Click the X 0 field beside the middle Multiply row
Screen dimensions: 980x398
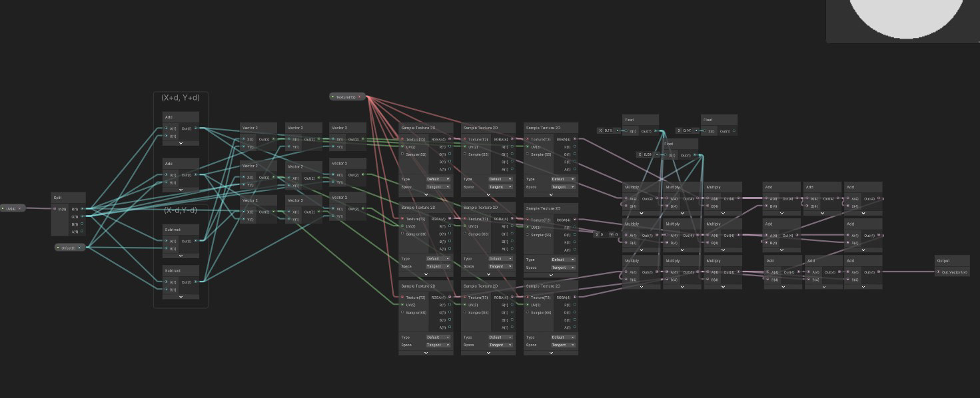tap(600, 234)
